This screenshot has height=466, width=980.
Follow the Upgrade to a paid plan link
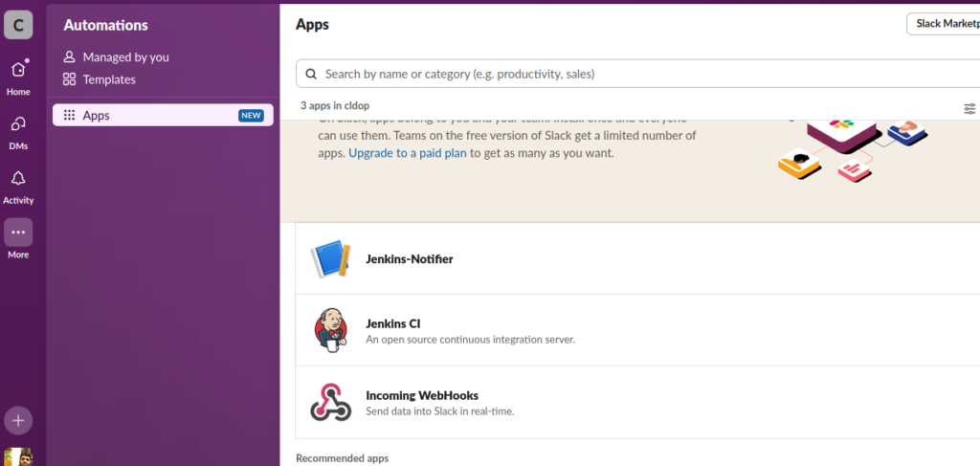coord(408,152)
